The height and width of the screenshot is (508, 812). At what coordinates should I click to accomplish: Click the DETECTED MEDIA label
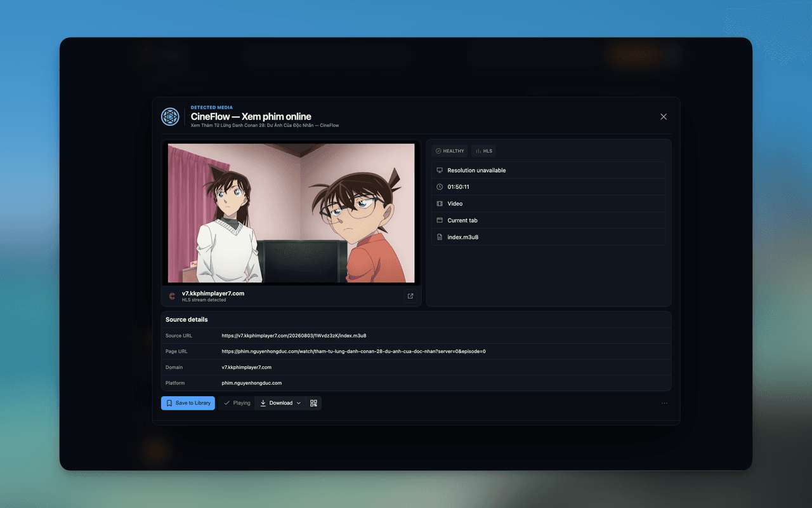point(211,107)
